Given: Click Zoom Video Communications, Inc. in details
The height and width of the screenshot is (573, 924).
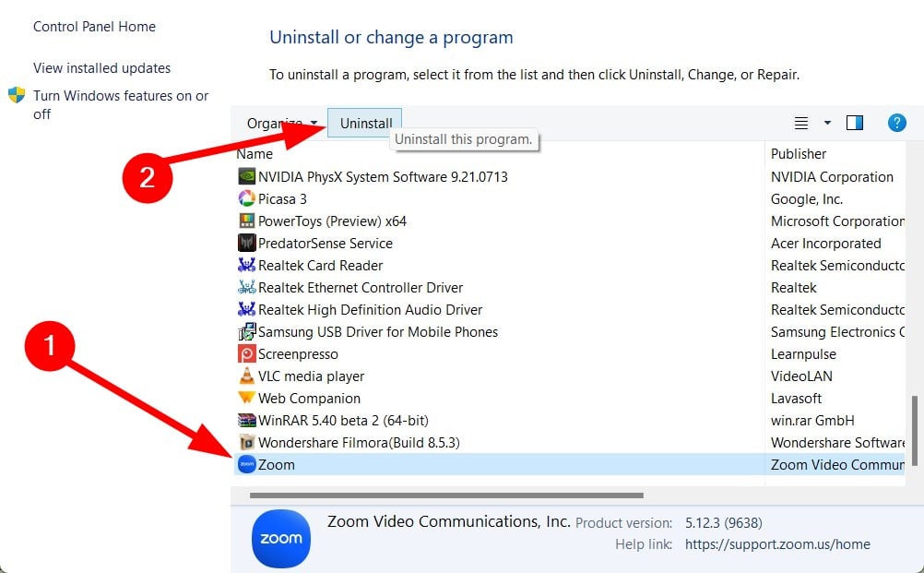Looking at the screenshot, I should point(448,521).
